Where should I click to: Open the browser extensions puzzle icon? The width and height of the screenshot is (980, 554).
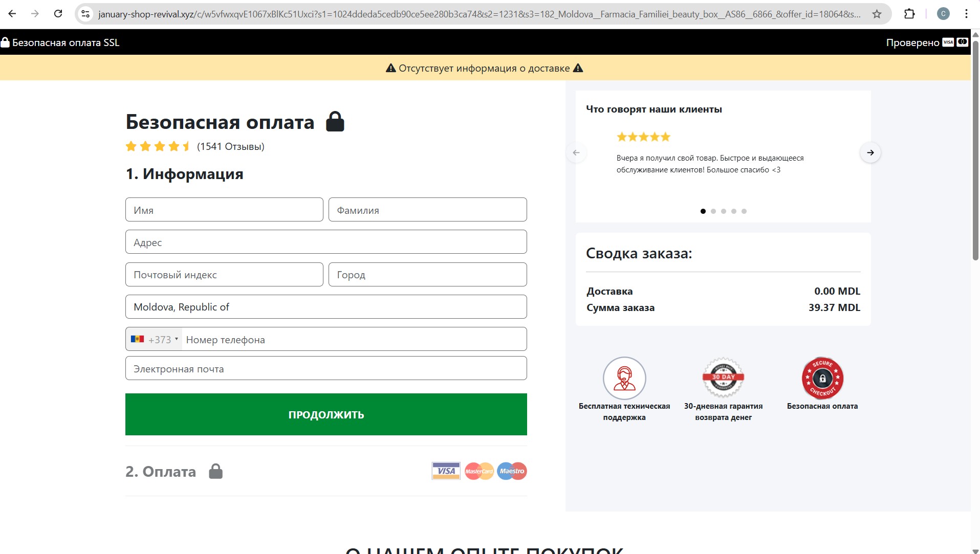[909, 14]
